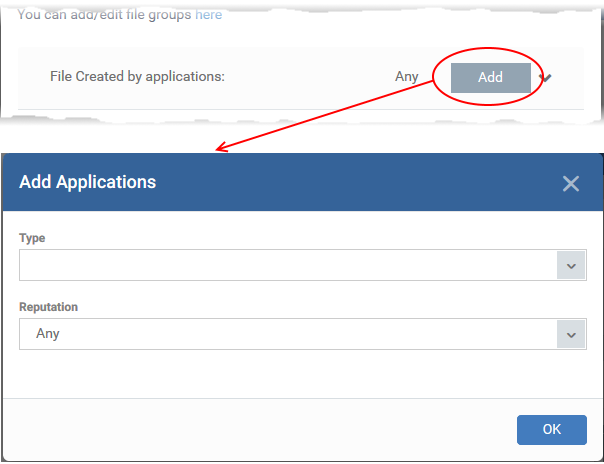Click the white area between Type and Reputation
604x464 pixels.
(x=302, y=291)
